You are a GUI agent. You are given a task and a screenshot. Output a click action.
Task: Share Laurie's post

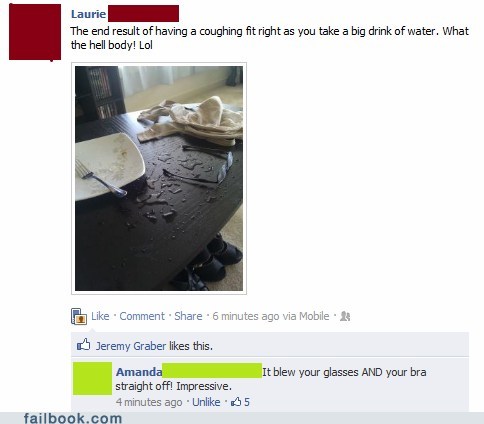188,316
